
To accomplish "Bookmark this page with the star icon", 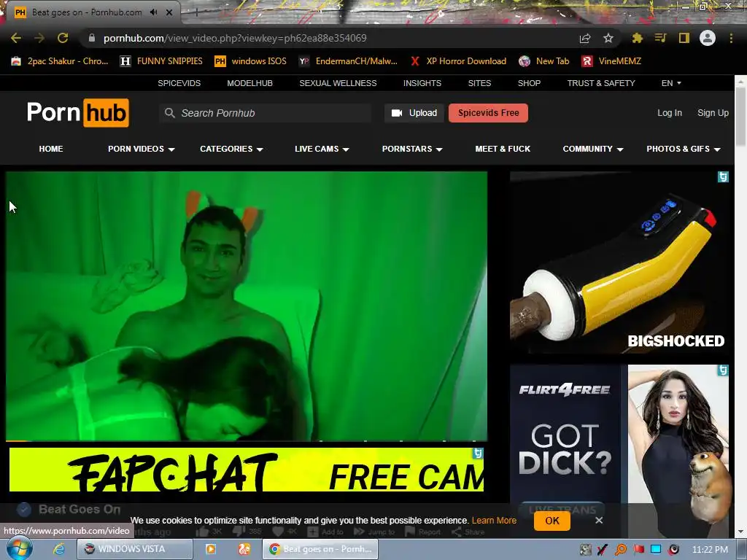I will click(x=608, y=38).
